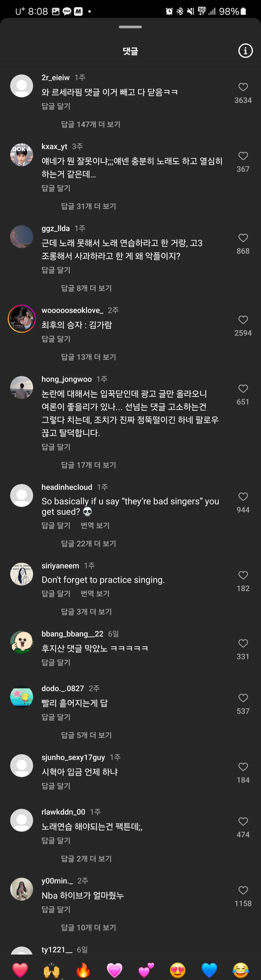The image size is (261, 980).
Task: Expand 31 more replies under kxax_yt
Action: pos(88,206)
